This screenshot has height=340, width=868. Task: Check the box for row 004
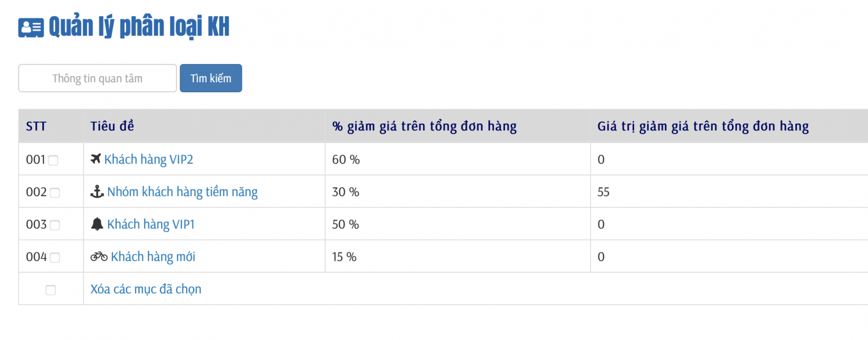55,257
